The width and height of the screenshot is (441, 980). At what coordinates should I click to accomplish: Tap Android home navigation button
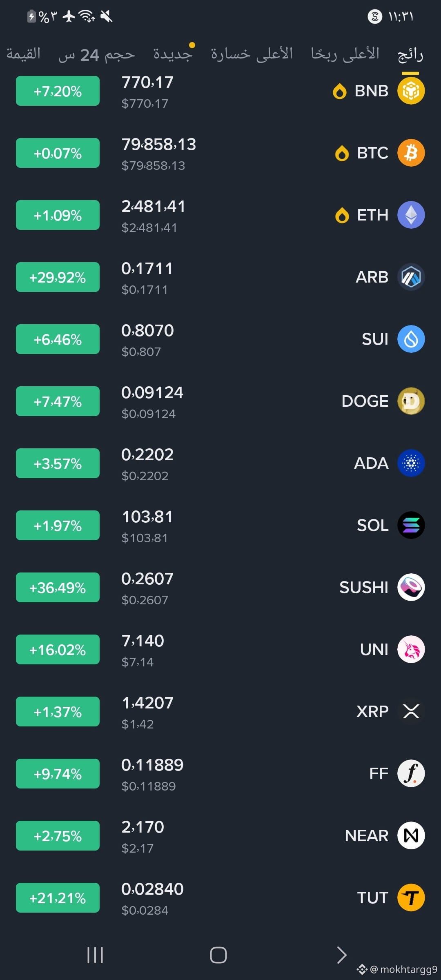tap(218, 955)
